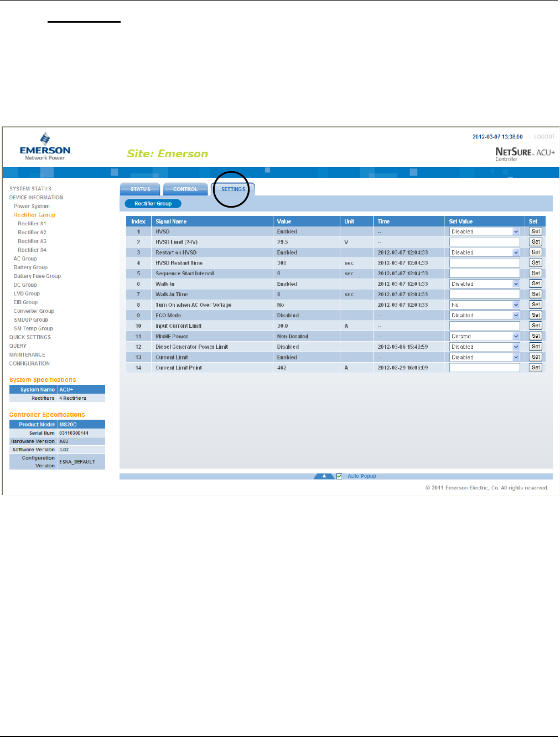The image size is (560, 737).
Task: Select SM Temp Group in the sidebar
Action: [x=33, y=329]
